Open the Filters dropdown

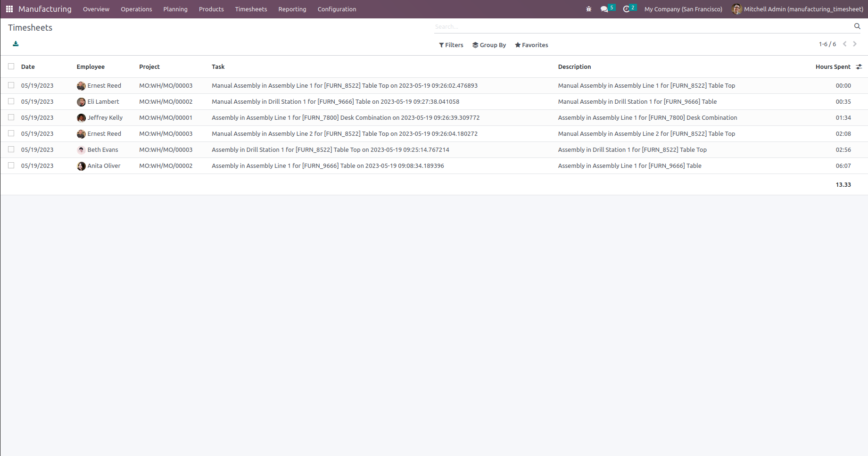[451, 45]
